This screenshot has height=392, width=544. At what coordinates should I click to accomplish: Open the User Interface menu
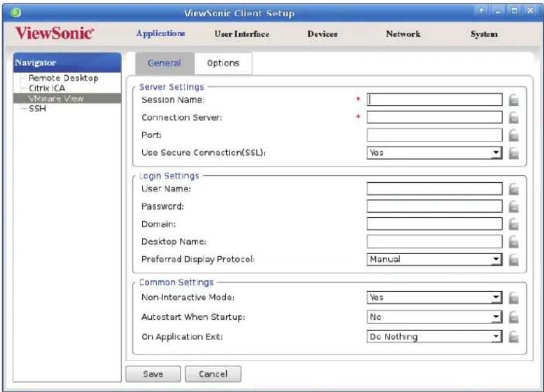[x=242, y=34]
